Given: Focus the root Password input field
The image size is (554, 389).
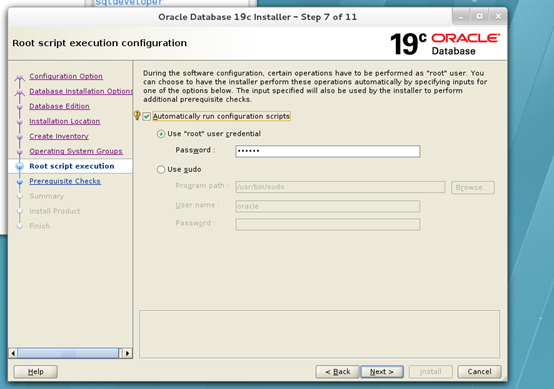Looking at the screenshot, I should [328, 151].
